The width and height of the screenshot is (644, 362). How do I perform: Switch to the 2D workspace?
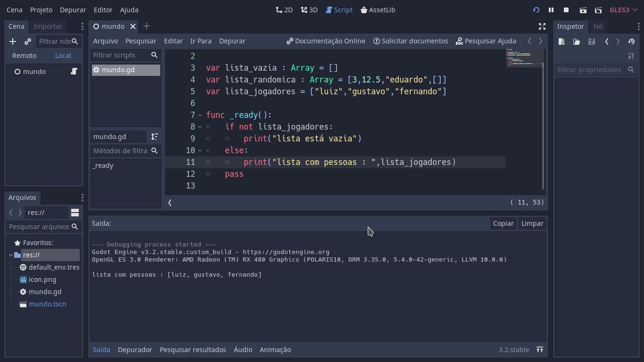pyautogui.click(x=284, y=10)
